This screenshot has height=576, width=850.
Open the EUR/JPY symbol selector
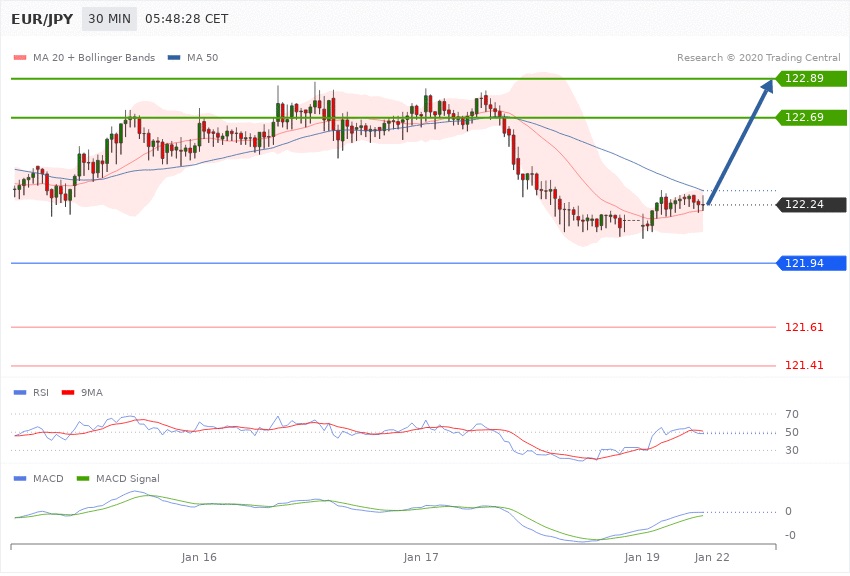tap(40, 19)
